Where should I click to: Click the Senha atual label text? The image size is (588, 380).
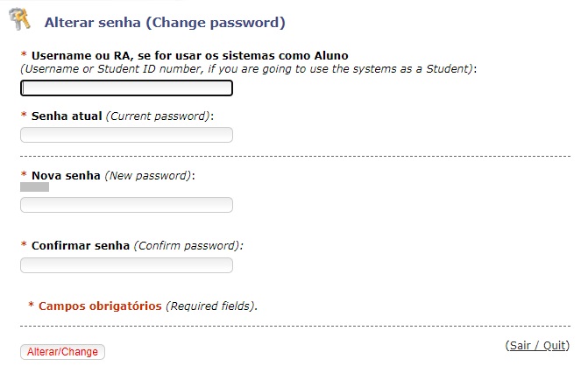(67, 116)
